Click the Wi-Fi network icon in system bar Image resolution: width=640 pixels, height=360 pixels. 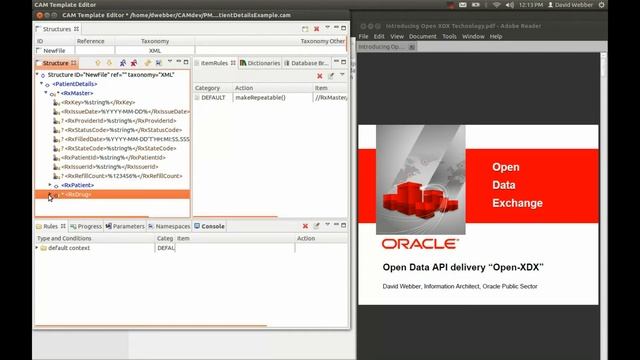pos(496,5)
